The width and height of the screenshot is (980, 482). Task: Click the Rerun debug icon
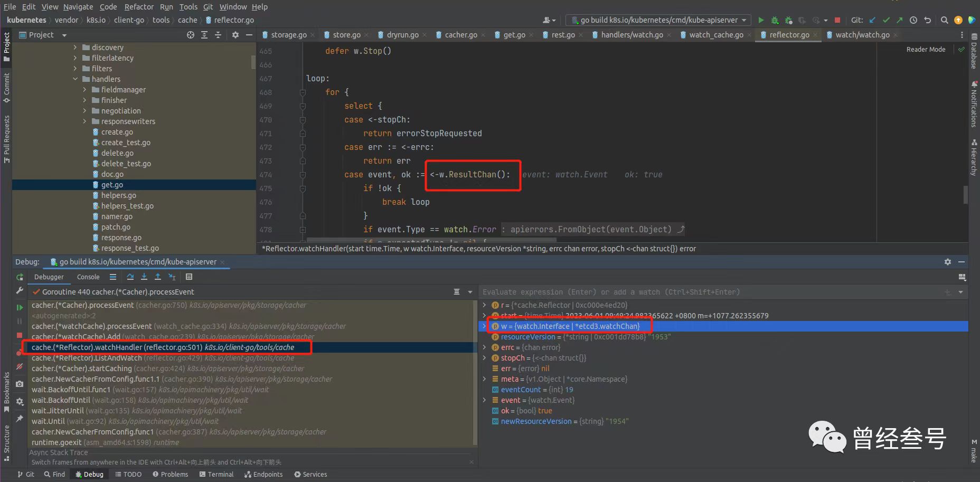(20, 277)
